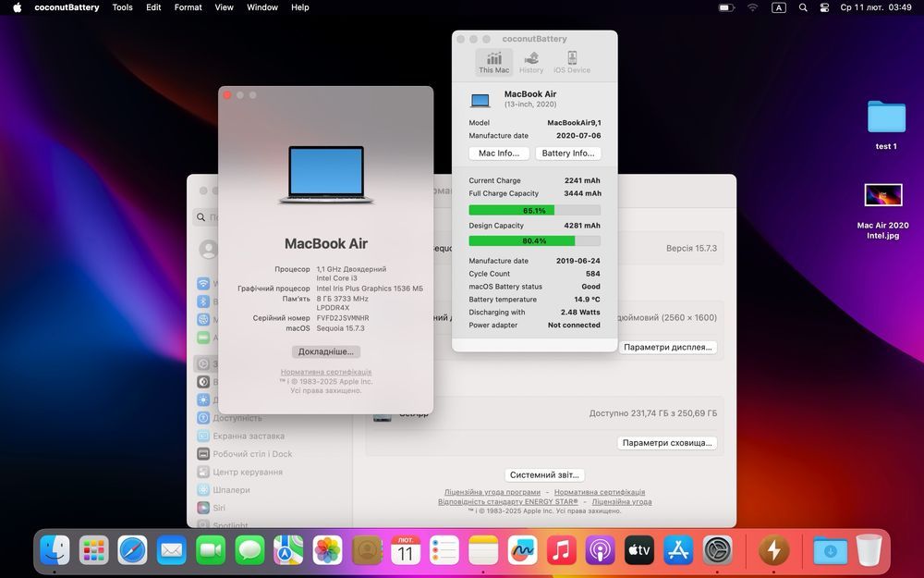Switch to This Mac tab in coconutBattery
The height and width of the screenshot is (578, 924).
pyautogui.click(x=493, y=63)
